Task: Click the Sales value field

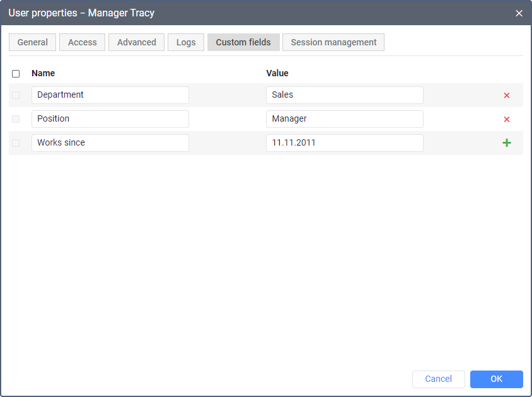Action: pyautogui.click(x=344, y=95)
